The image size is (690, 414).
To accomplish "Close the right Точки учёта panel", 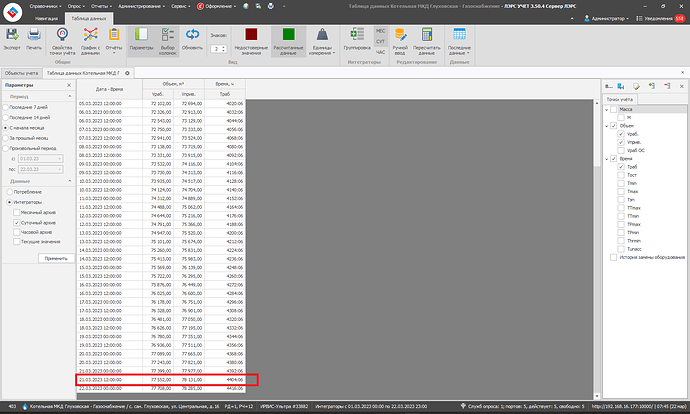I will (x=682, y=86).
